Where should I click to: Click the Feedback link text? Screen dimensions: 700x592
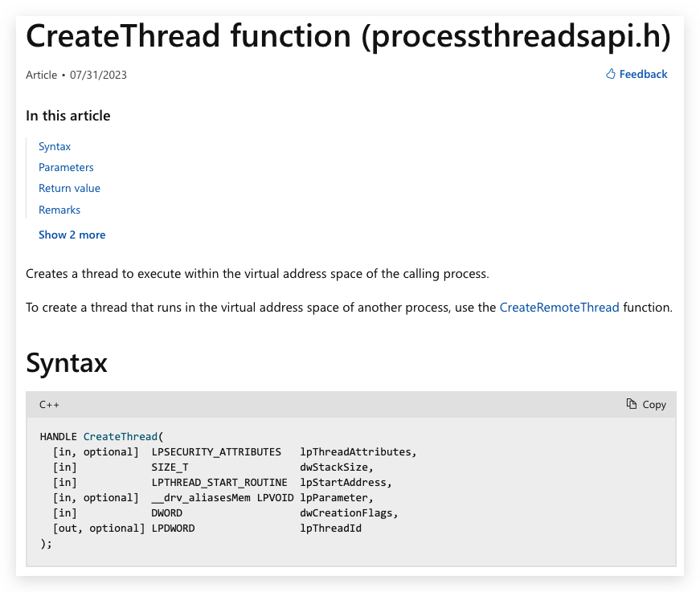[x=643, y=74]
